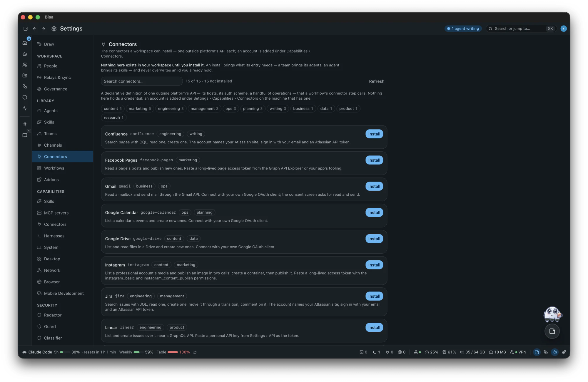Open the circle icon in left rail
588x382 pixels.
[x=25, y=97]
